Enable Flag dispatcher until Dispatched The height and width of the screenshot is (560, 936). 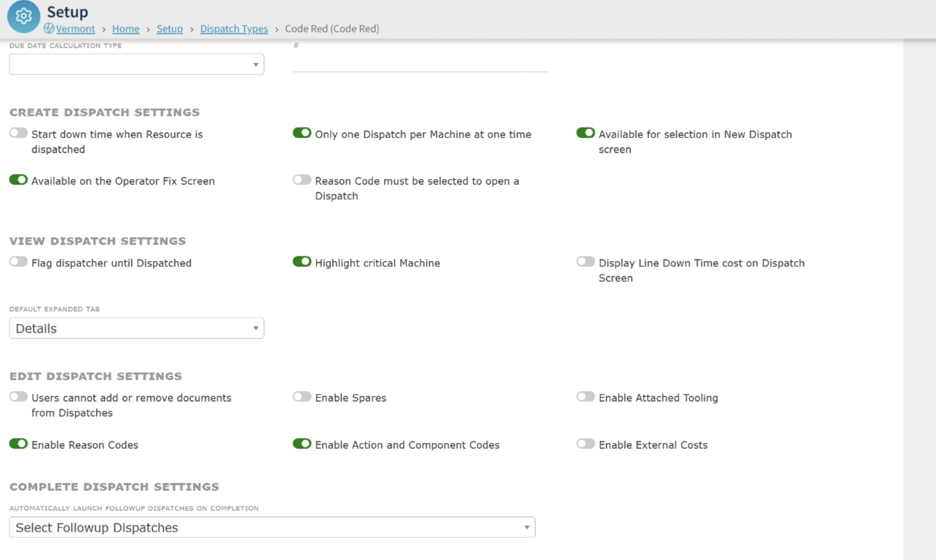[18, 261]
